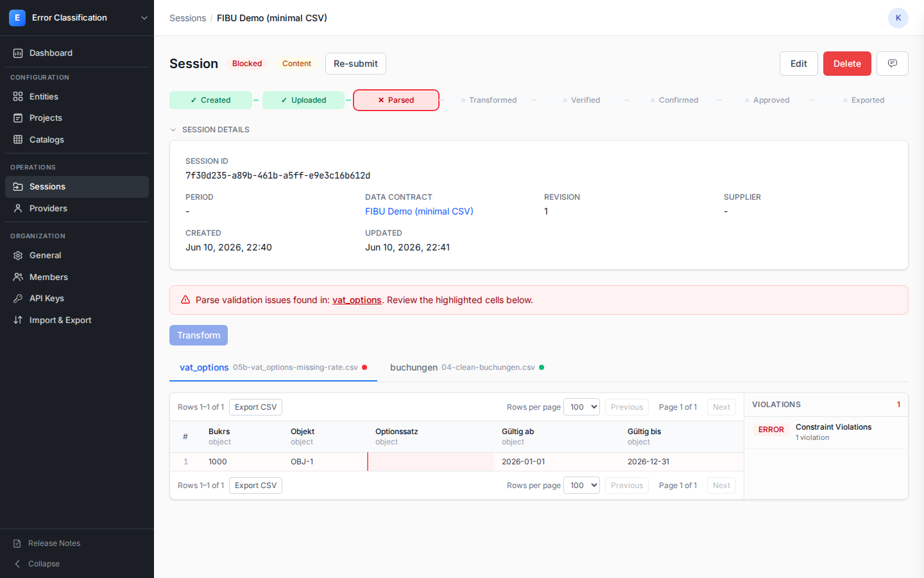The image size is (924, 578).
Task: Click the Providers person icon
Action: click(x=18, y=208)
